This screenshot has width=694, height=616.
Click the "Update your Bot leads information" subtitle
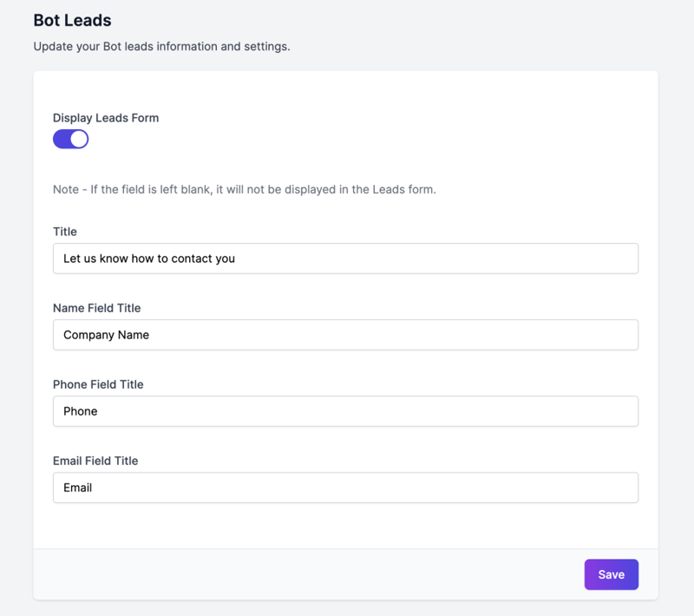(161, 46)
